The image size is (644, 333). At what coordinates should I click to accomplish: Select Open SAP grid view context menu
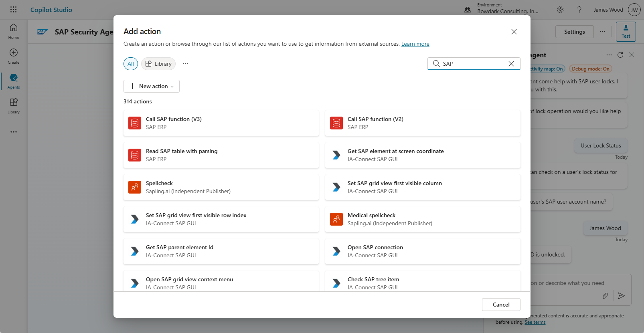coord(221,281)
